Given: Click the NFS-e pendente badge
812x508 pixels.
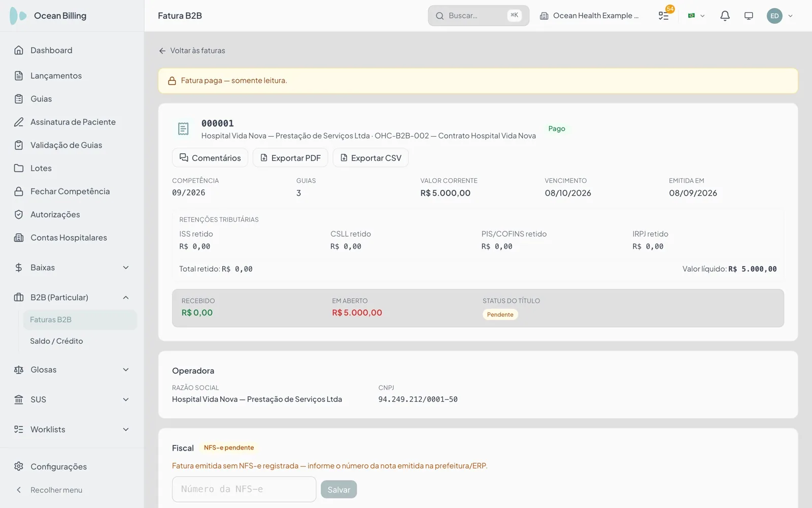Looking at the screenshot, I should point(229,448).
